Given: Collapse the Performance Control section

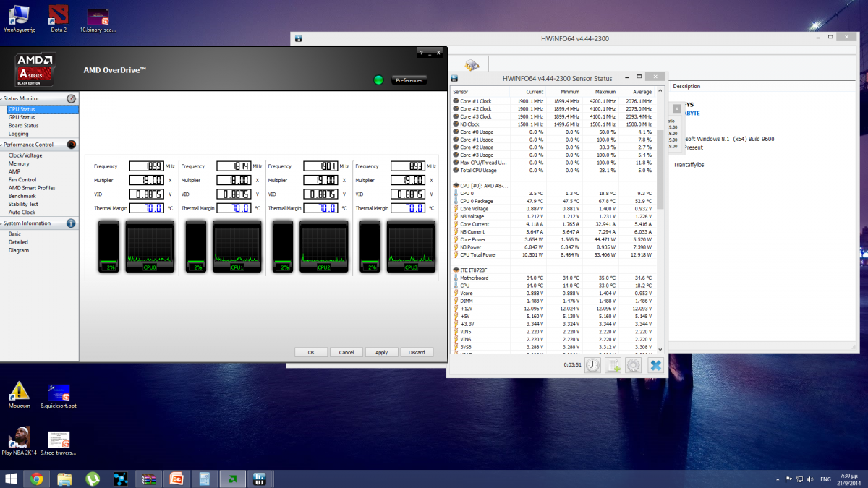Looking at the screenshot, I should point(2,145).
